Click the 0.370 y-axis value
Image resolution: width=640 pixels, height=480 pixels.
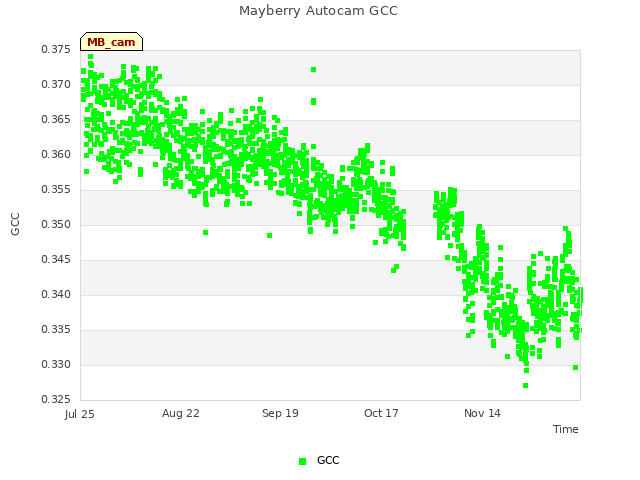click(56, 84)
